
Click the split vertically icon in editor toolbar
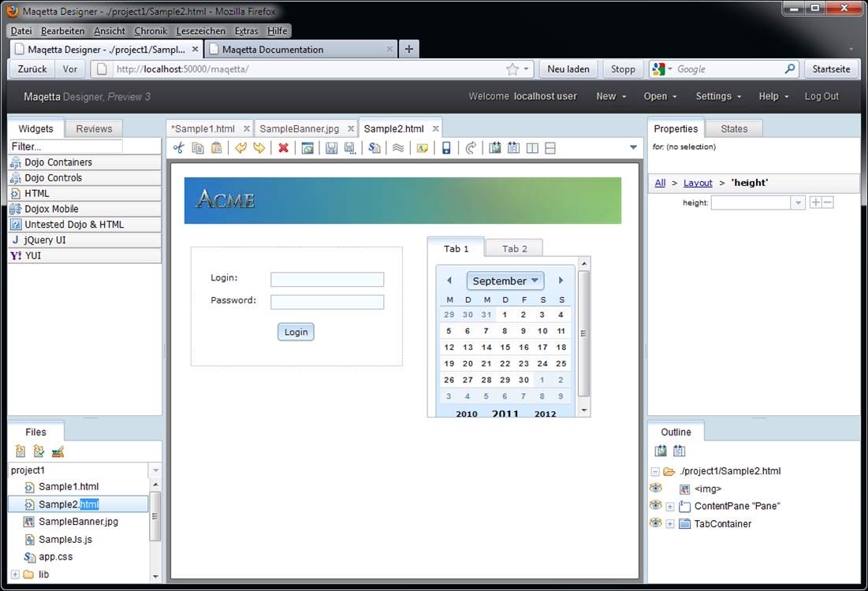coord(532,148)
